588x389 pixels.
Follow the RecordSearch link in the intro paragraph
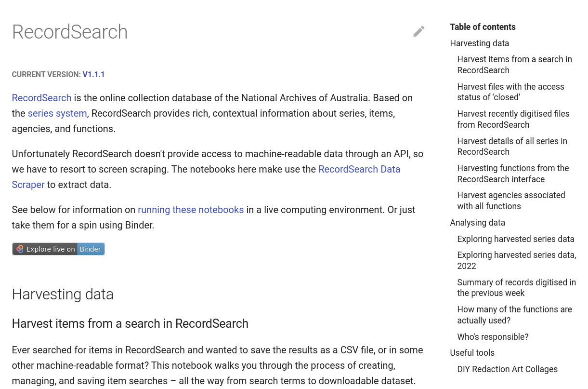coord(41,98)
